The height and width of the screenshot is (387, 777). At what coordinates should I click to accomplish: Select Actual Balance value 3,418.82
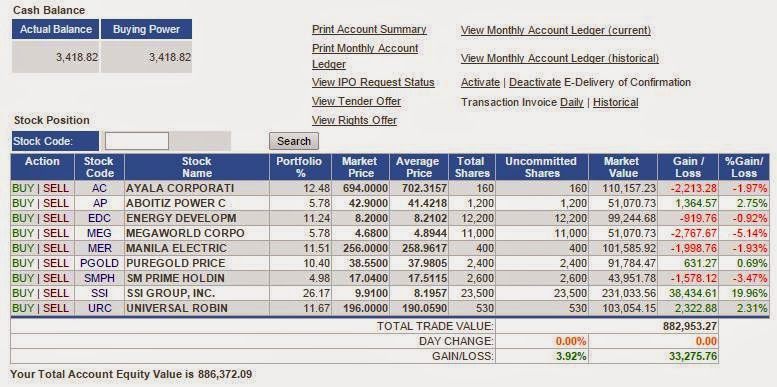click(x=77, y=57)
